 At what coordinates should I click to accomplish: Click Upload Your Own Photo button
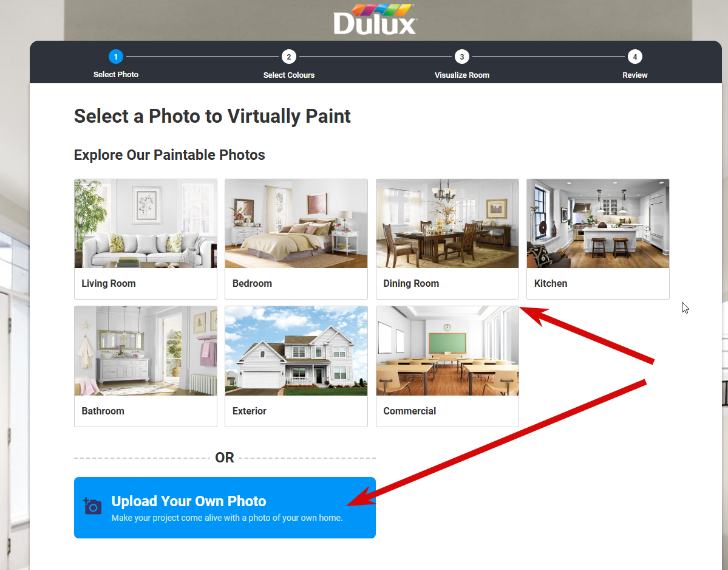[225, 508]
